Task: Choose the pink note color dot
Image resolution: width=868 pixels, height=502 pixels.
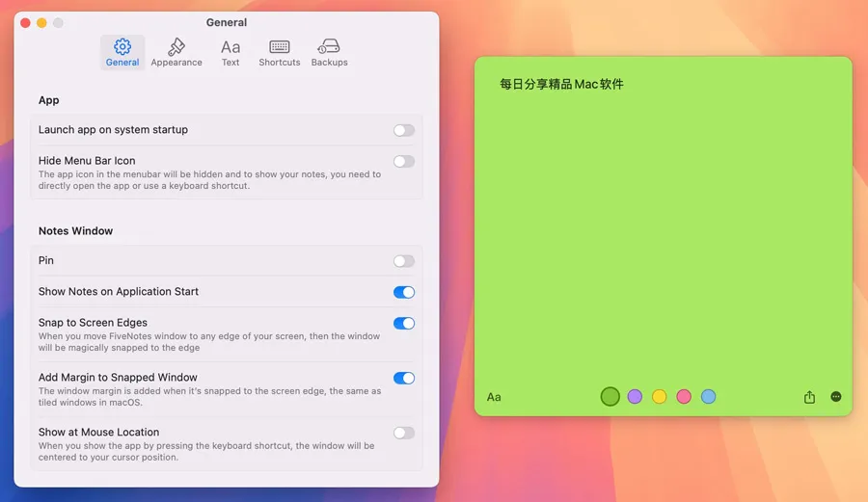Action: 684,396
